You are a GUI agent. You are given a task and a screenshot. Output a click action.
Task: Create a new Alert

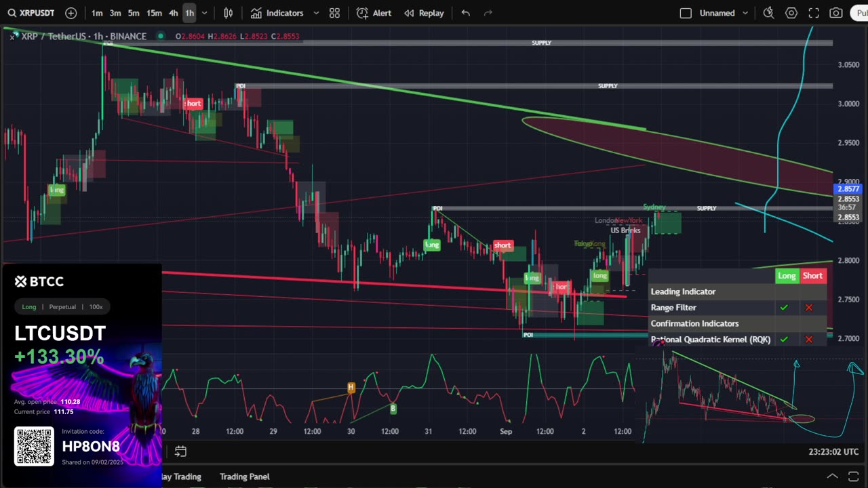[374, 13]
